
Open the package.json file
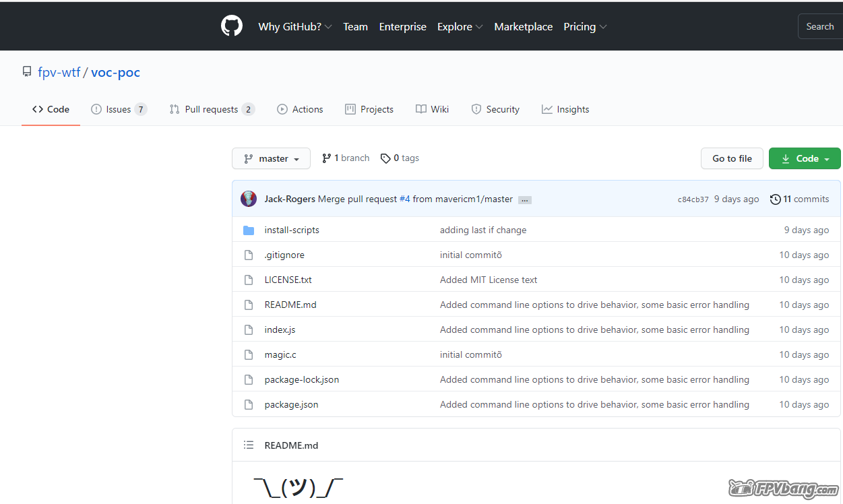(292, 405)
